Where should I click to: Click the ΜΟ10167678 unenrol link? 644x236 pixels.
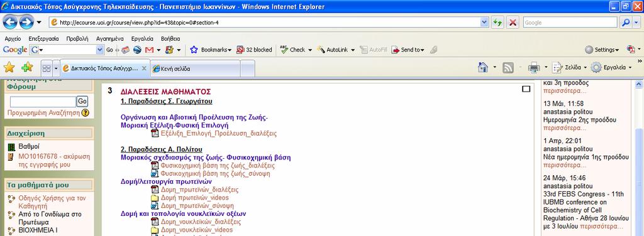click(54, 160)
